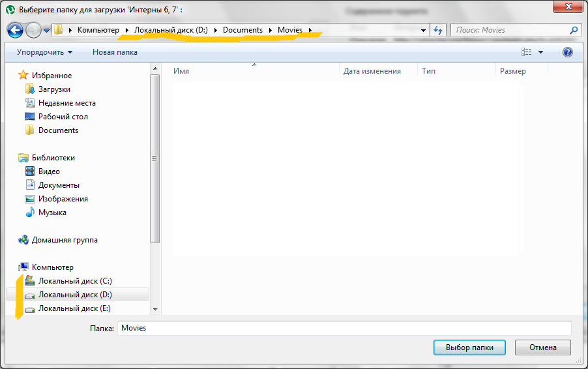The height and width of the screenshot is (369, 588).
Task: Select Documents in address breadcrumb
Action: click(243, 30)
